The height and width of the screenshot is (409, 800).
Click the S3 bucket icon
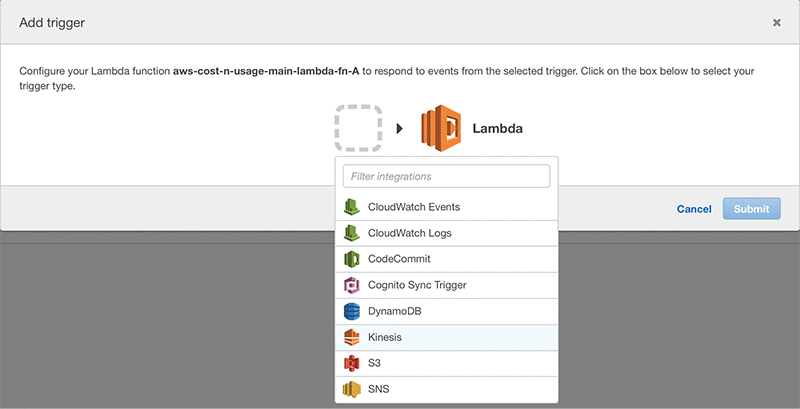pyautogui.click(x=352, y=363)
